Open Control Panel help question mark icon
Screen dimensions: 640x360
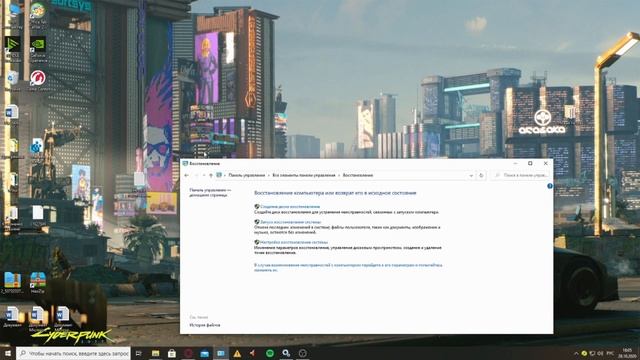pos(550,186)
